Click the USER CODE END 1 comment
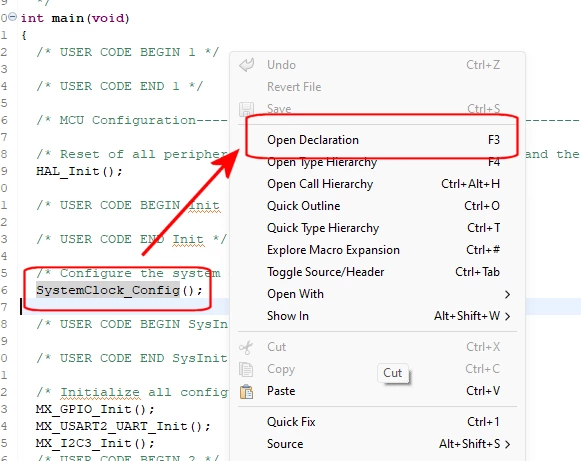Viewport: 581px width, 461px height. tap(120, 86)
